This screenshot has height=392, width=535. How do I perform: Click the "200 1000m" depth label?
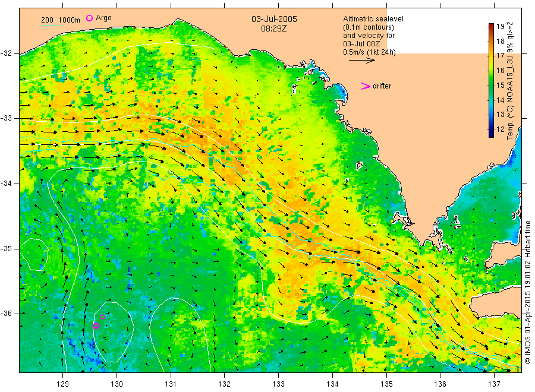pyautogui.click(x=61, y=20)
